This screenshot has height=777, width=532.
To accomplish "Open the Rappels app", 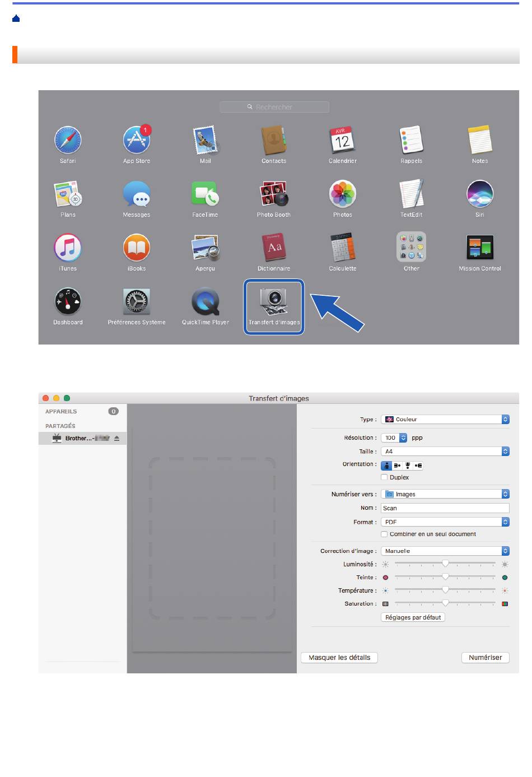I will [x=411, y=140].
